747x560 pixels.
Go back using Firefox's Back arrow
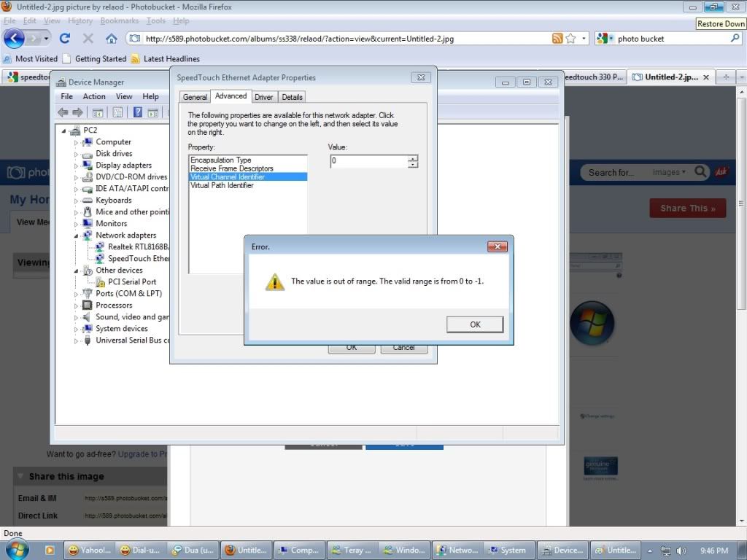15,39
